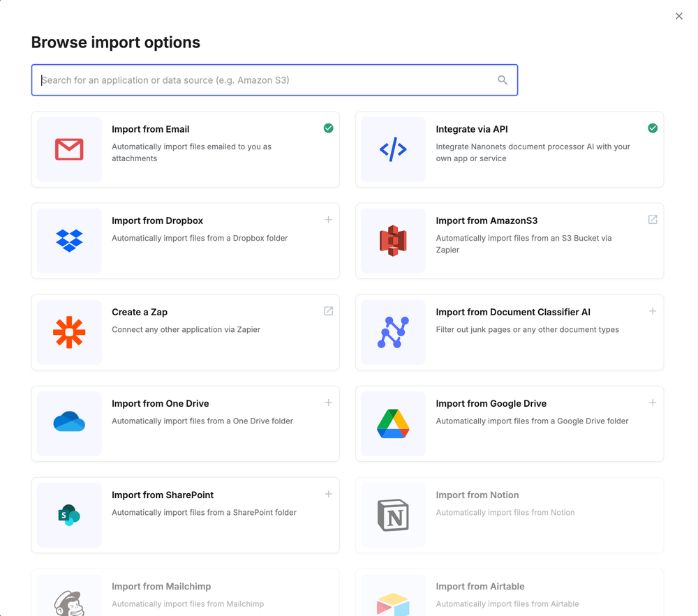Screen dimensions: 698x616
Task: Click the magnifying glass search icon
Action: [x=503, y=80]
